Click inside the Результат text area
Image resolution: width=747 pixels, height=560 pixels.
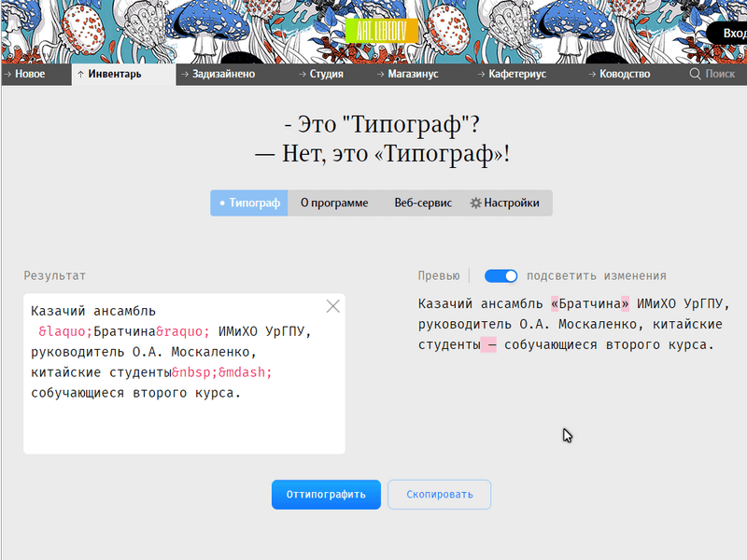click(x=184, y=374)
